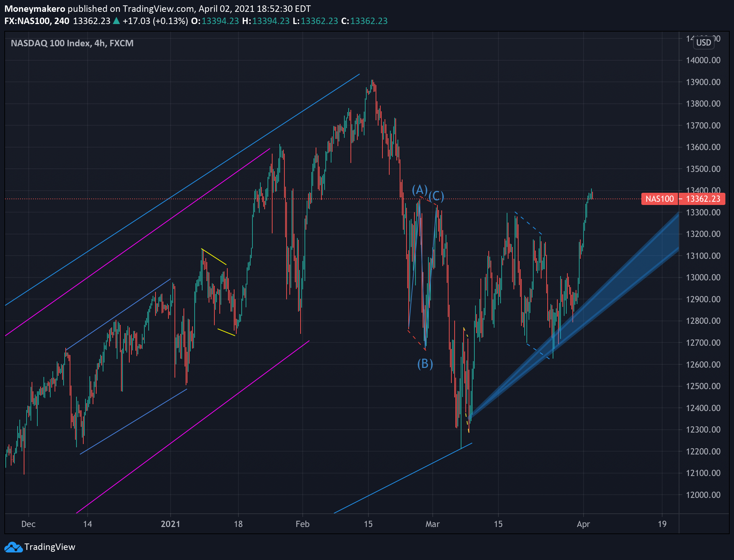
Task: Click the high value H:13394.23
Action: click(x=266, y=21)
